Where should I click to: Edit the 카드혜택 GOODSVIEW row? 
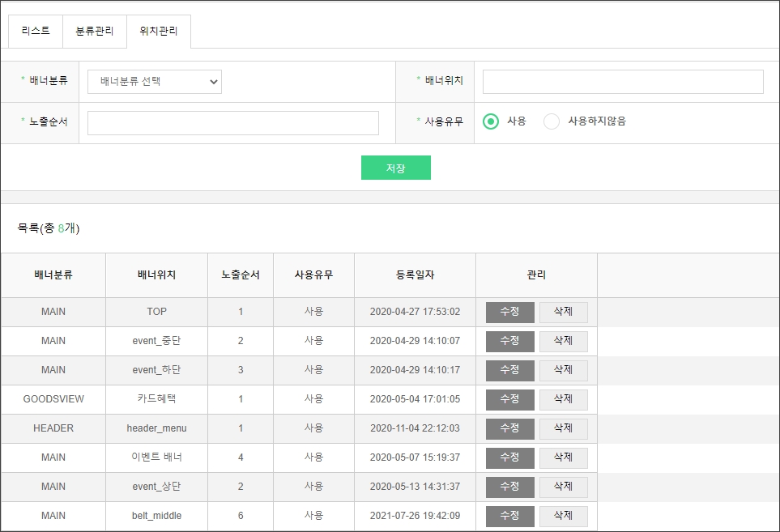tap(509, 399)
